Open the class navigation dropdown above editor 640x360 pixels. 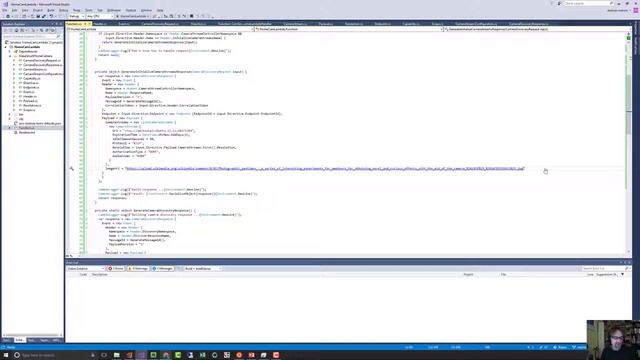(x=347, y=29)
